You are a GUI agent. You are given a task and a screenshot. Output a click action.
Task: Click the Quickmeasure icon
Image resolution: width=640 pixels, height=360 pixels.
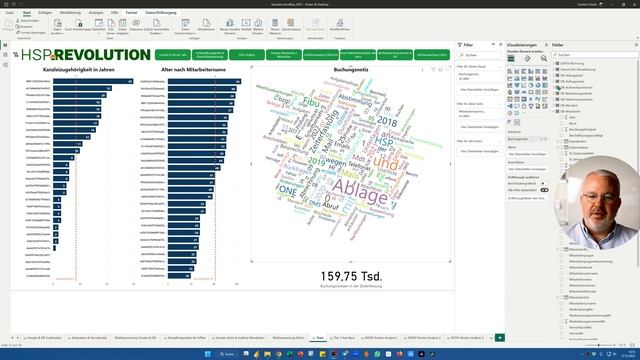pyautogui.click(x=291, y=24)
